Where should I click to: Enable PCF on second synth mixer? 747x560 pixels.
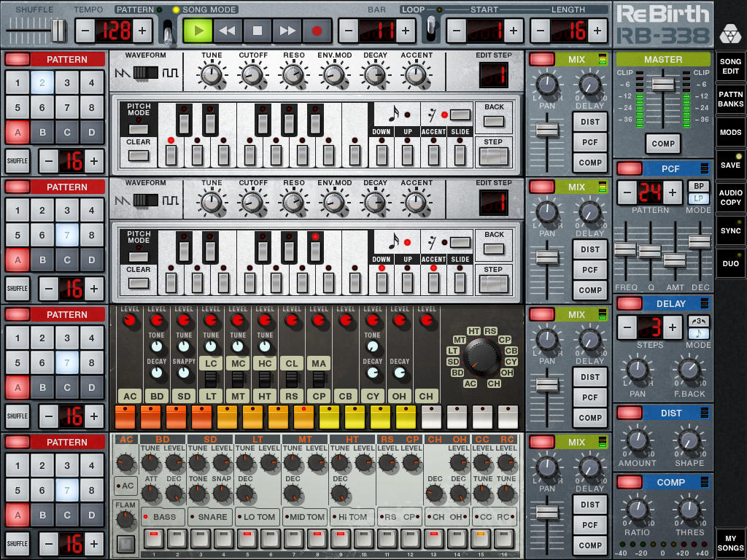tap(589, 270)
